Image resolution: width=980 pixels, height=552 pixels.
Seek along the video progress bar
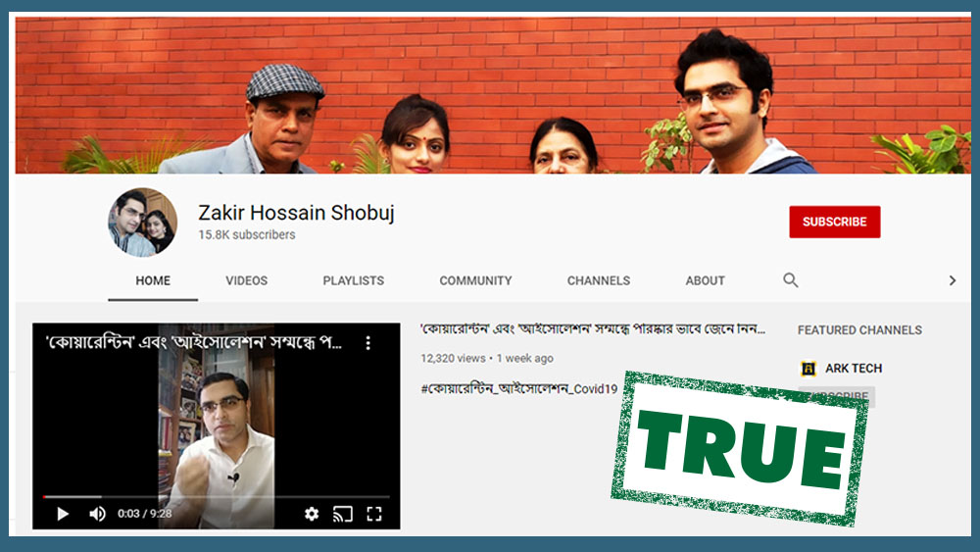coord(217,497)
